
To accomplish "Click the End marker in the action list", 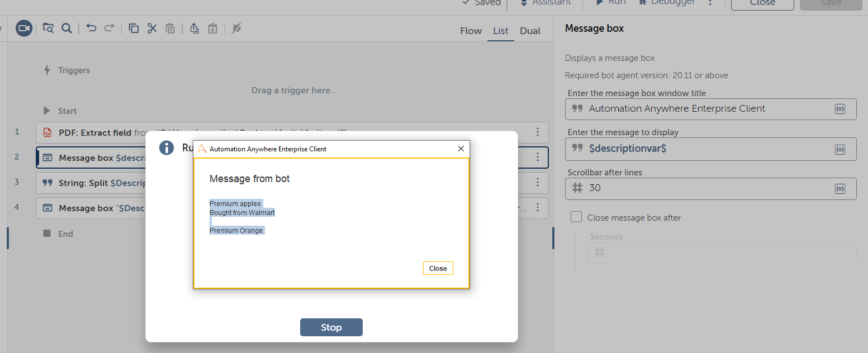I will click(x=58, y=233).
